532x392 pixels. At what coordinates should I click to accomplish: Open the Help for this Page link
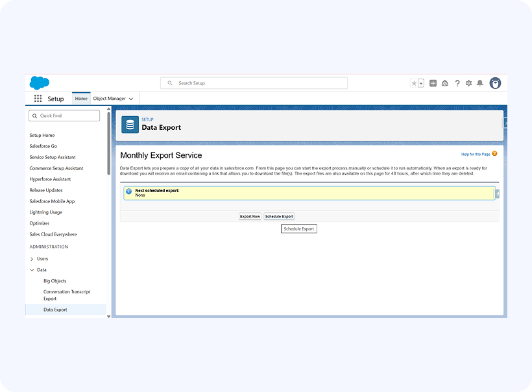476,154
